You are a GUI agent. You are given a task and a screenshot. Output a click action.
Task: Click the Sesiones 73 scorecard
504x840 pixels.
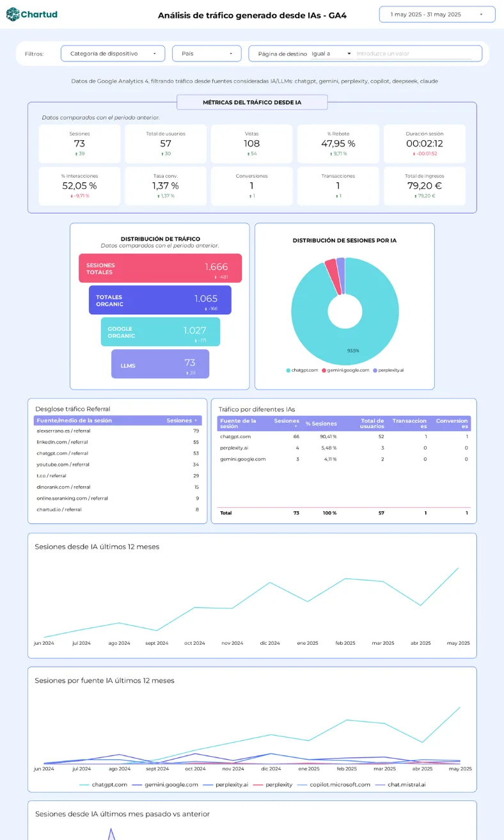(79, 144)
